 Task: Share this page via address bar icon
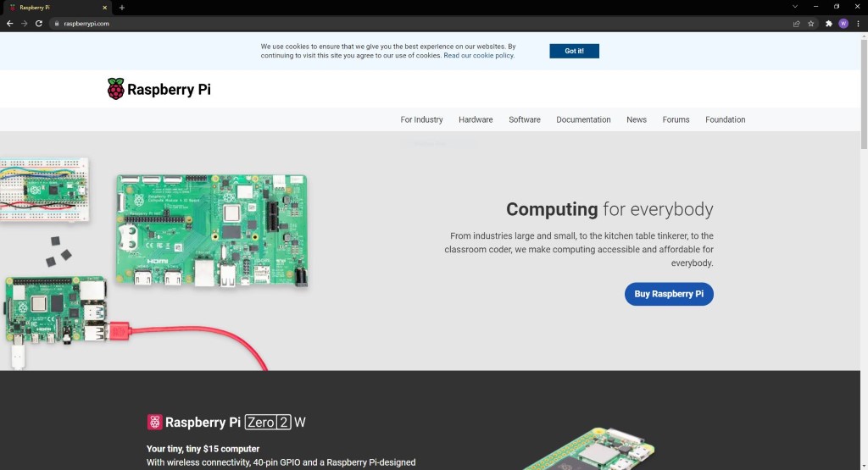(x=796, y=23)
